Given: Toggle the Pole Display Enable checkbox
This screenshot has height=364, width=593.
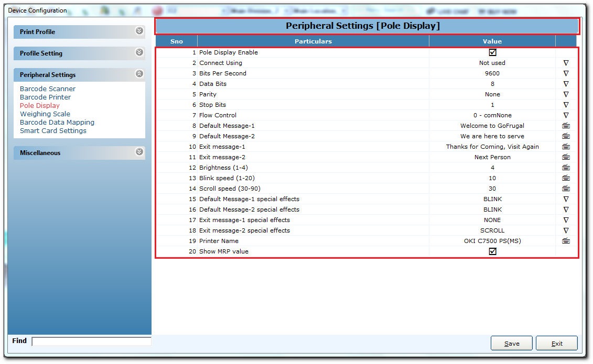Looking at the screenshot, I should (492, 52).
